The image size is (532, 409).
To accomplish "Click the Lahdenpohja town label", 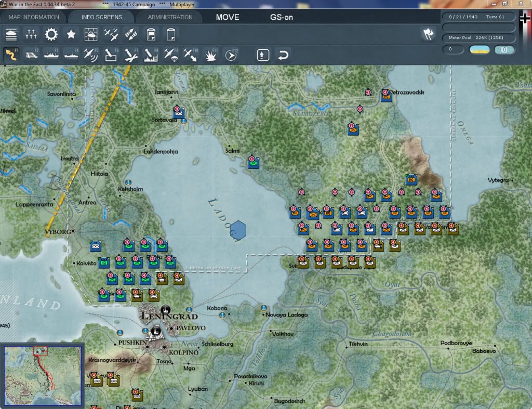I will click(161, 152).
